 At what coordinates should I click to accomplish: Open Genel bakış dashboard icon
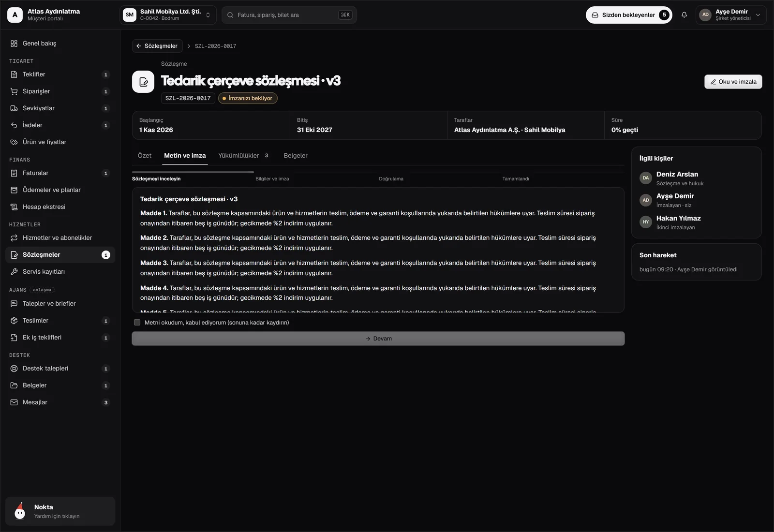pyautogui.click(x=14, y=44)
